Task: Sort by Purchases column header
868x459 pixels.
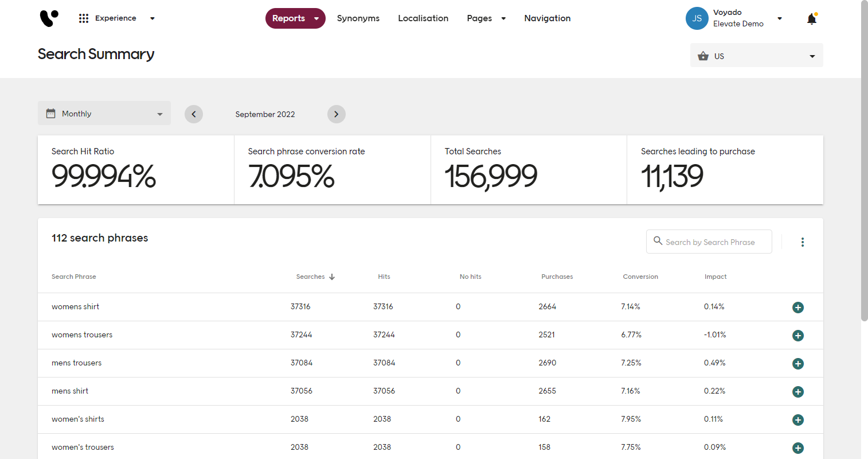Action: (557, 277)
